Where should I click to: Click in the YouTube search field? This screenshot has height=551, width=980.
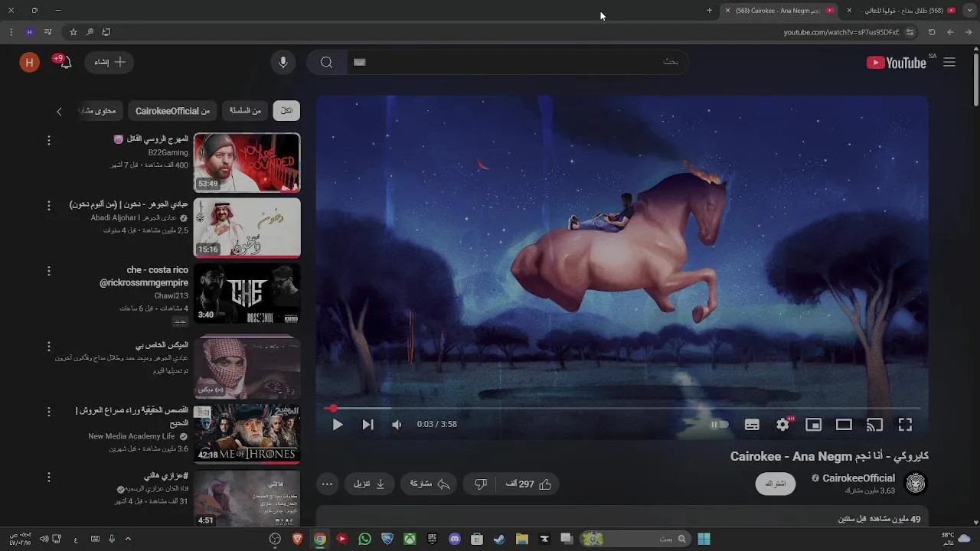click(x=518, y=62)
